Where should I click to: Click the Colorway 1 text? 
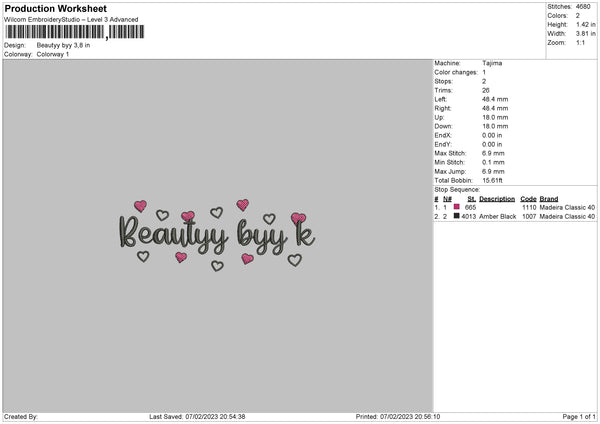click(x=53, y=54)
